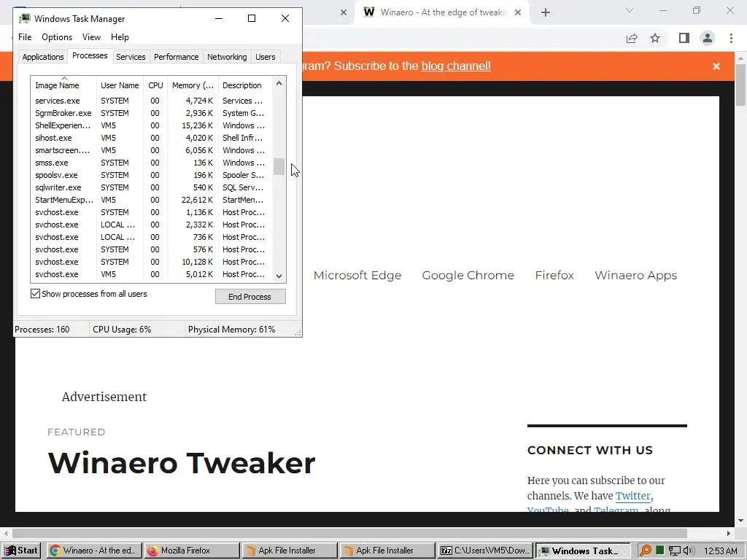Screen dimensions: 747x560
Task: Bookmark page with the star icon
Action: (655, 38)
